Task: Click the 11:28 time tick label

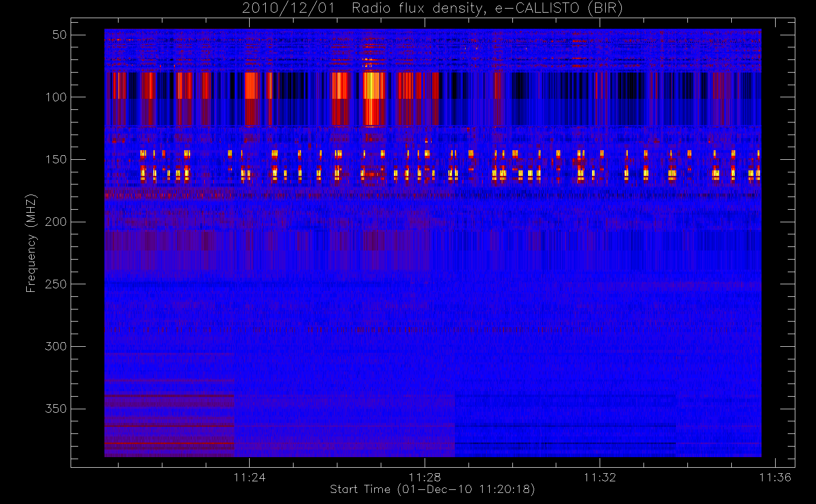Action: point(425,477)
